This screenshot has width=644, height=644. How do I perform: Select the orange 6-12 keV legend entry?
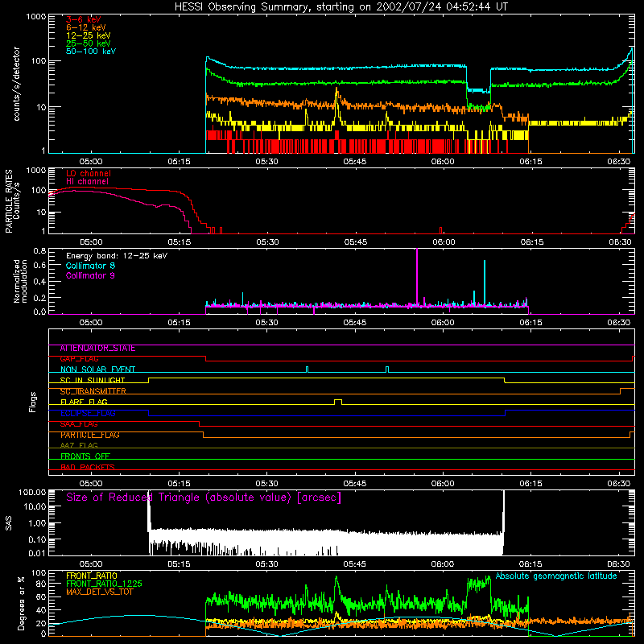tap(86, 27)
